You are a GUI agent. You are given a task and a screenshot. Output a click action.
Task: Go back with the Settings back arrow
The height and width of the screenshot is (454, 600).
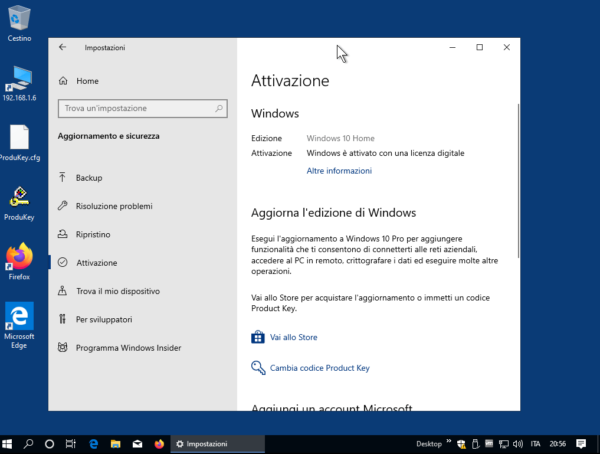pos(62,47)
